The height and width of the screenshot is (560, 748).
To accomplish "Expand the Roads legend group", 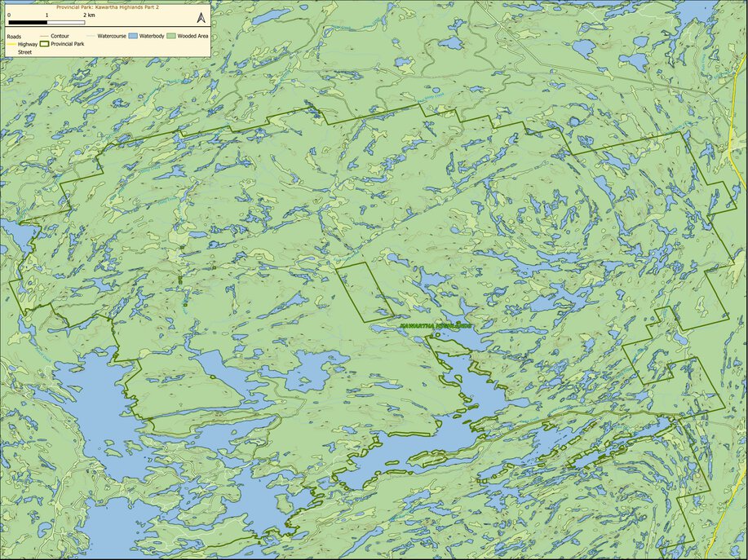I will (15, 36).
